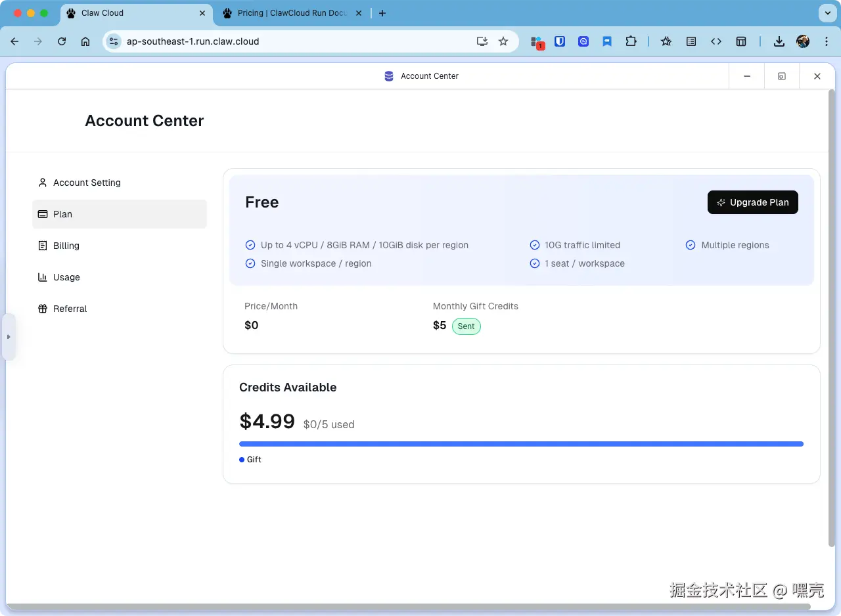Screen dimensions: 841x616
Task: Go back in browser history
Action: tap(14, 41)
